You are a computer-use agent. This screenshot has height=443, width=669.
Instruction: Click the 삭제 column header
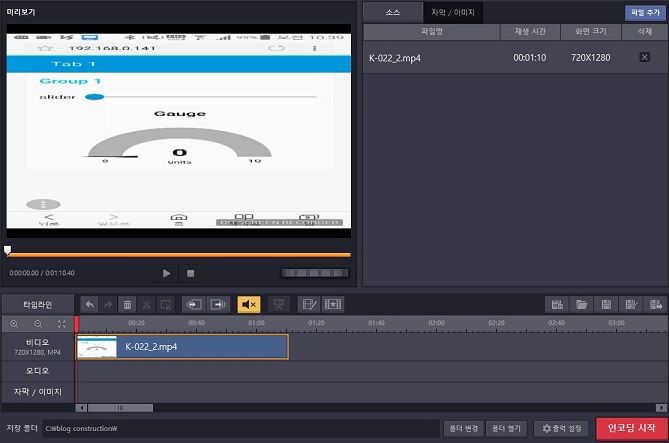coord(645,32)
